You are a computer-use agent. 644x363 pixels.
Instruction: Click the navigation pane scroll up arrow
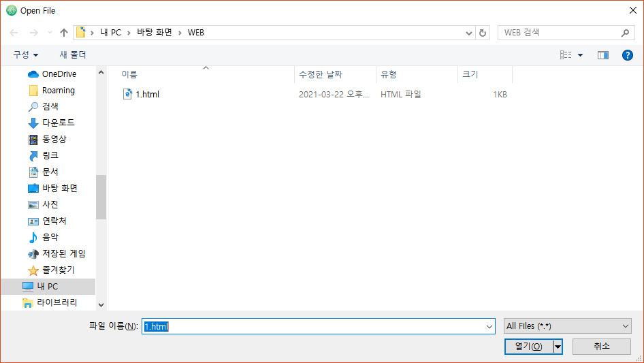coord(101,72)
